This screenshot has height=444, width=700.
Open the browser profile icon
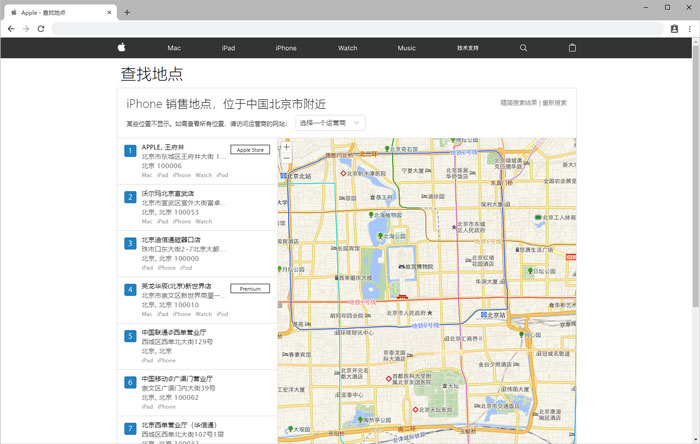pos(675,29)
